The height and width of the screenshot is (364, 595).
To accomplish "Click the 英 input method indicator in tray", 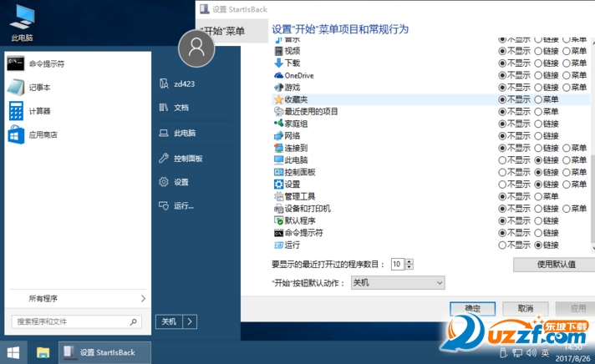I will point(546,353).
